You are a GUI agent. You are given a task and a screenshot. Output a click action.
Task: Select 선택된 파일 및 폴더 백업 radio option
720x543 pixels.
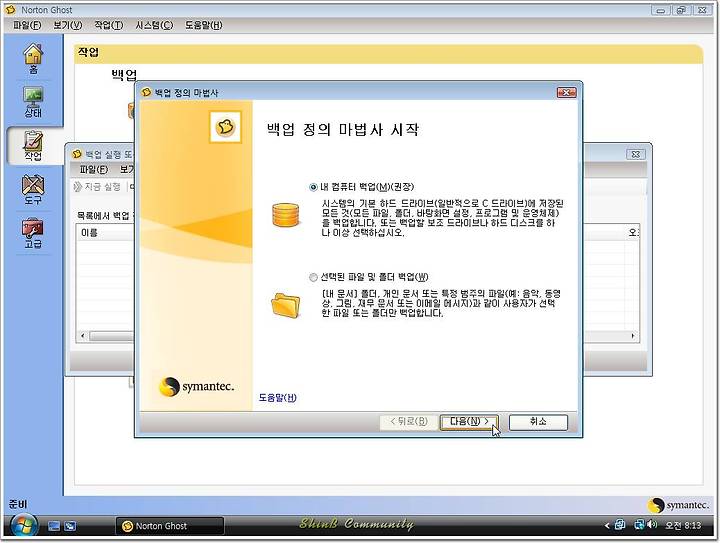tap(313, 277)
